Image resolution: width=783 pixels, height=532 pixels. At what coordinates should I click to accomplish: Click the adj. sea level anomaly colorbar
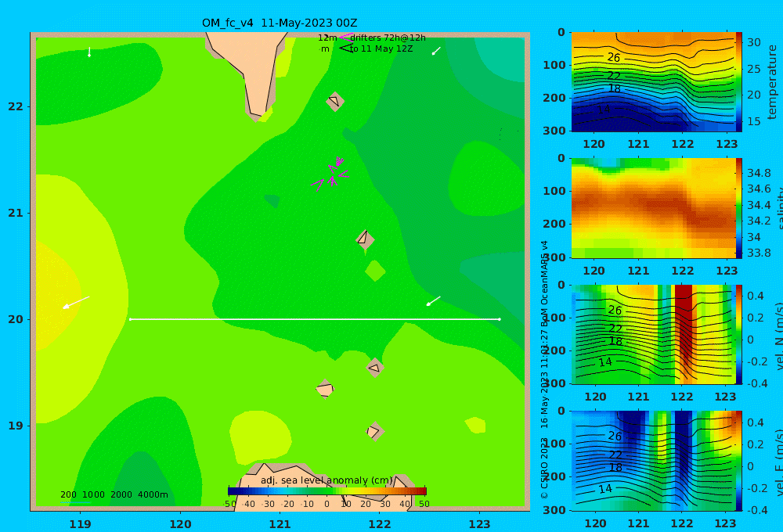[x=327, y=491]
